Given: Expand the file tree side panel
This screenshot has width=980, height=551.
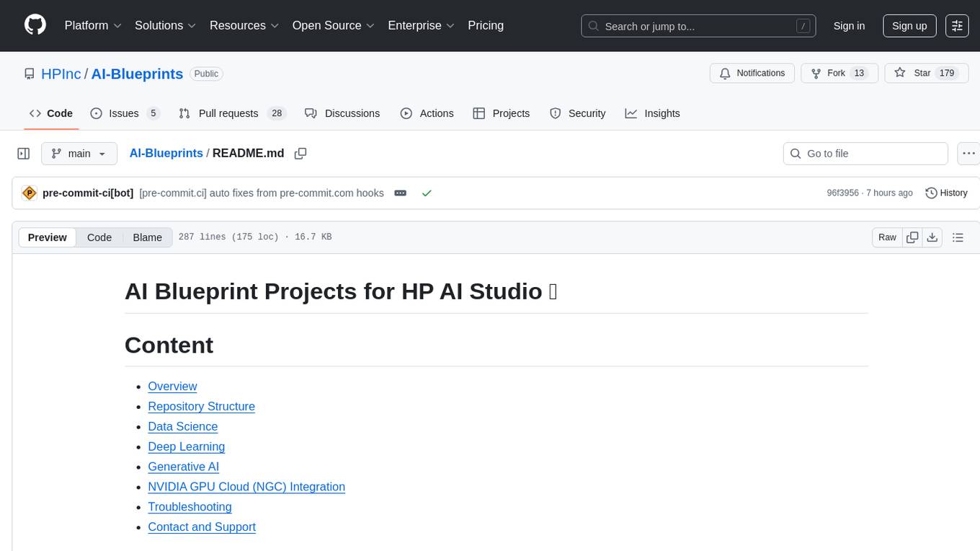Looking at the screenshot, I should (x=24, y=154).
